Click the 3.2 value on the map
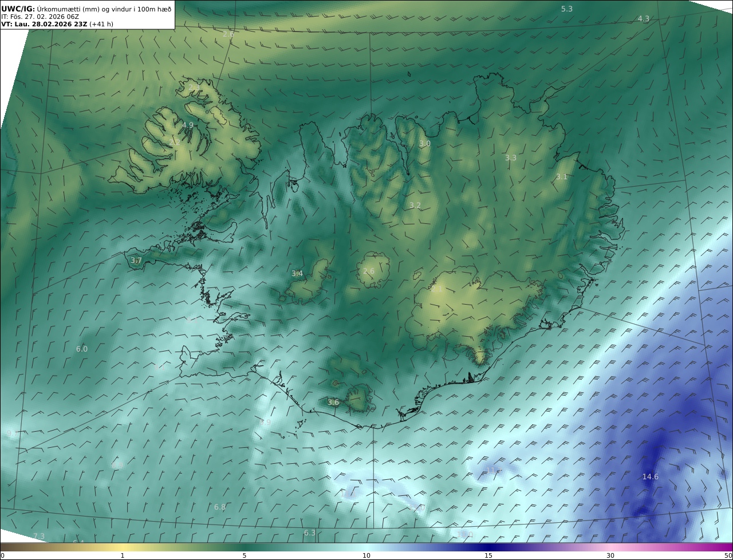The image size is (733, 560). coord(415,205)
